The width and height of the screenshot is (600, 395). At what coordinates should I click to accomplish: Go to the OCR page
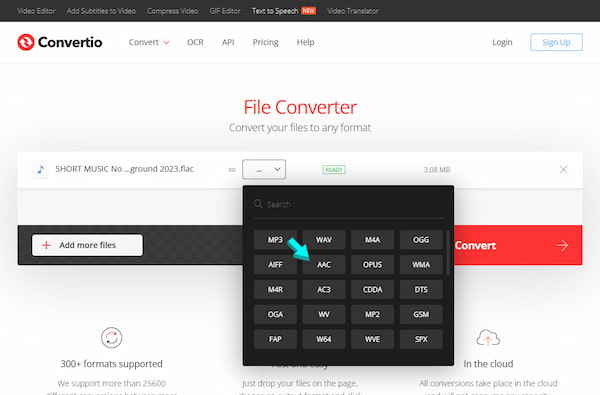[x=195, y=42]
